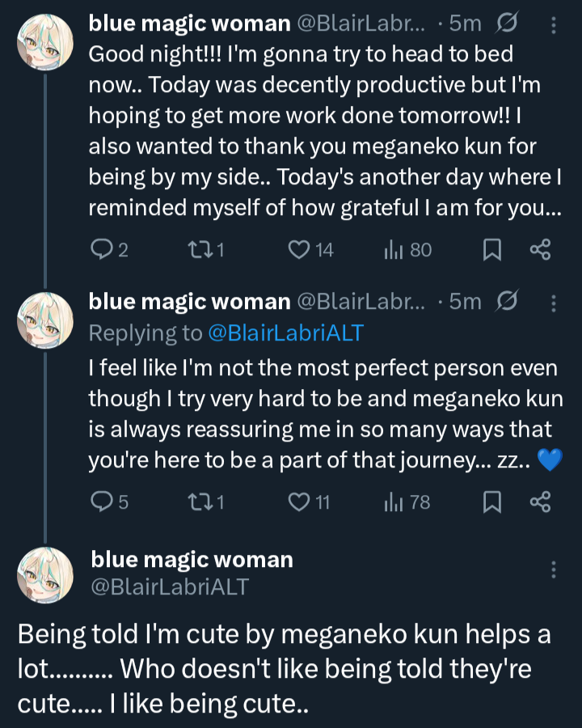The image size is (582, 728).
Task: Repost the second tweet about reassurance
Action: [x=197, y=502]
